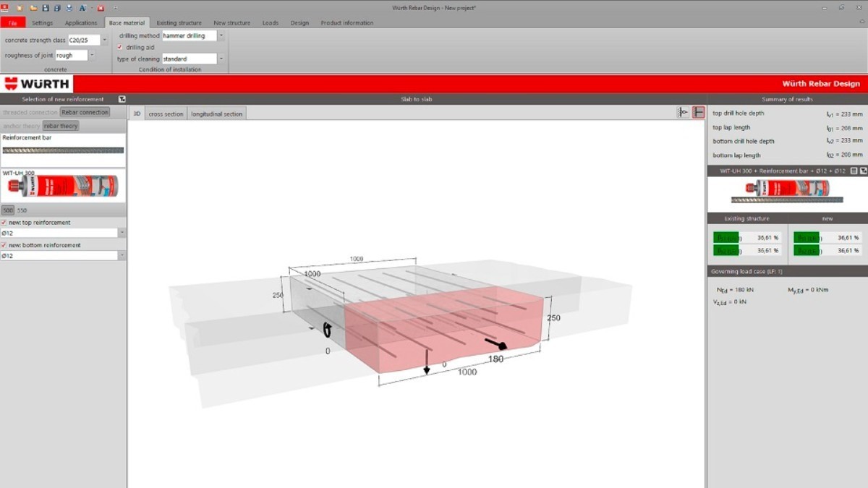
Task: Click the top green utilization bar under new
Action: [x=806, y=237]
